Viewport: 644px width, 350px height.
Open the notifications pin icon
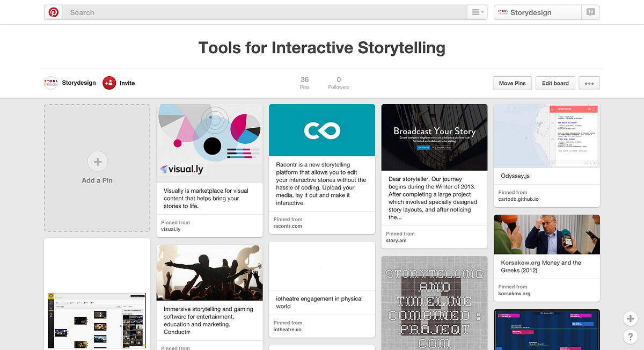[x=590, y=12]
